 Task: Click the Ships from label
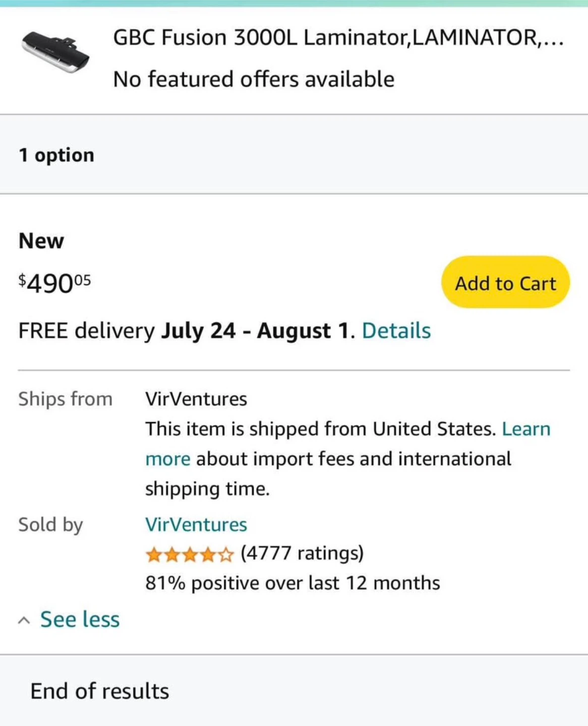65,399
